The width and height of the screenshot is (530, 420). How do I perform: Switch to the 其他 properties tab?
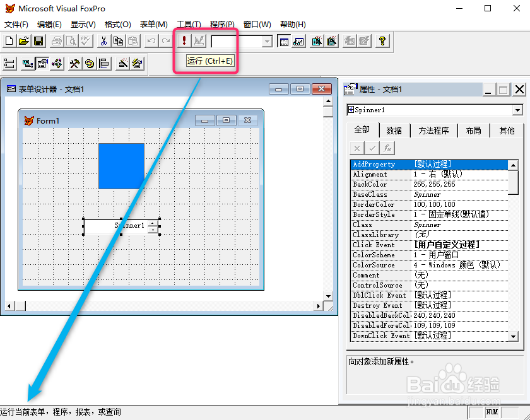pyautogui.click(x=507, y=131)
